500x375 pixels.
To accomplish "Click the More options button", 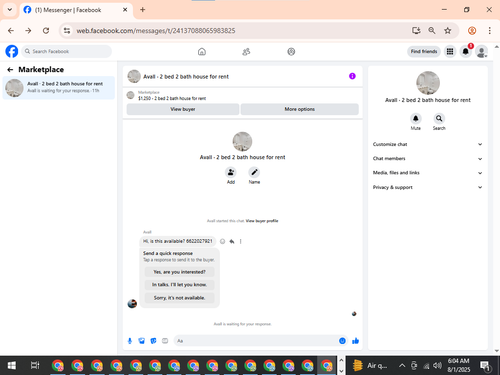I will (x=299, y=109).
